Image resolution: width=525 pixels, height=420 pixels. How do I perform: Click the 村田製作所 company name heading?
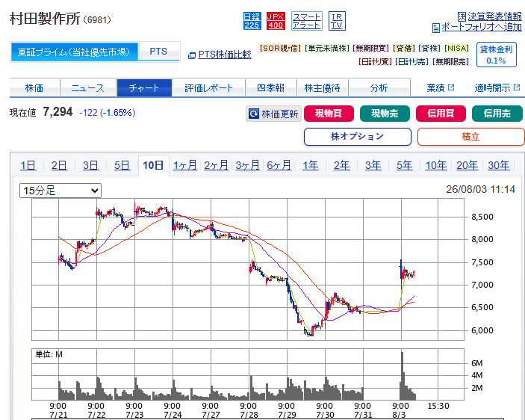pyautogui.click(x=45, y=19)
